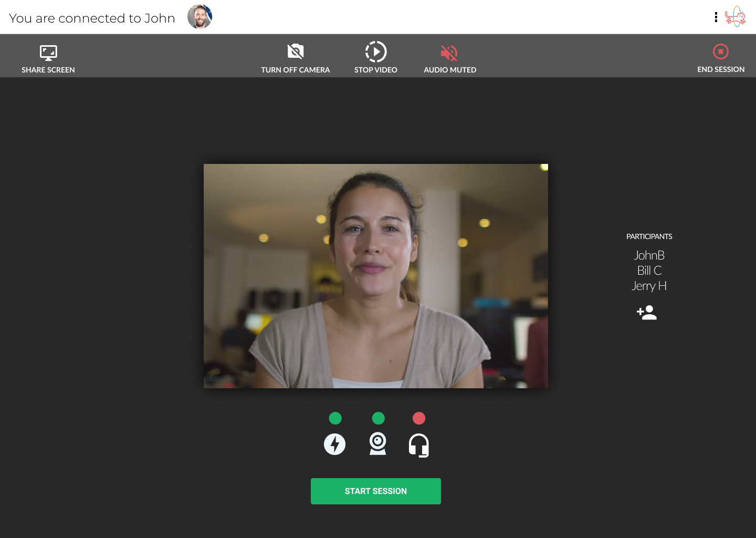Image resolution: width=756 pixels, height=538 pixels.
Task: Select participant JohnB
Action: click(649, 255)
